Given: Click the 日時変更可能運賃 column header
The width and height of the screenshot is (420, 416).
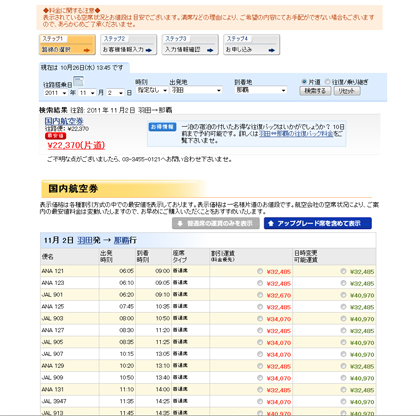Looking at the screenshot, I should tap(334, 257).
